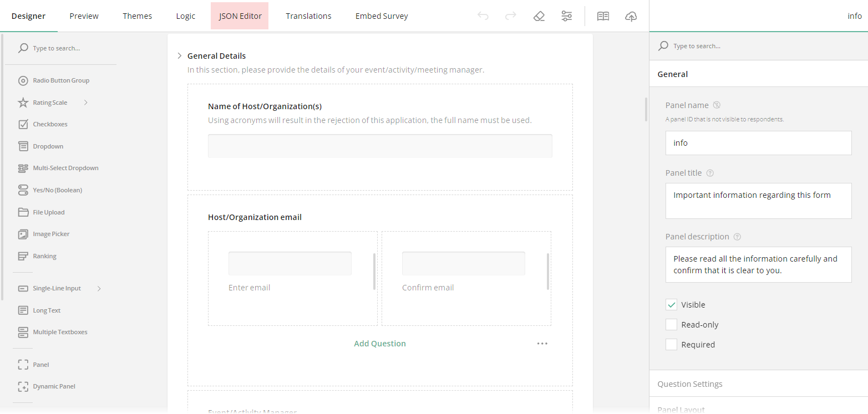Click the Panel name input containing info
The width and height of the screenshot is (868, 414).
coord(758,142)
